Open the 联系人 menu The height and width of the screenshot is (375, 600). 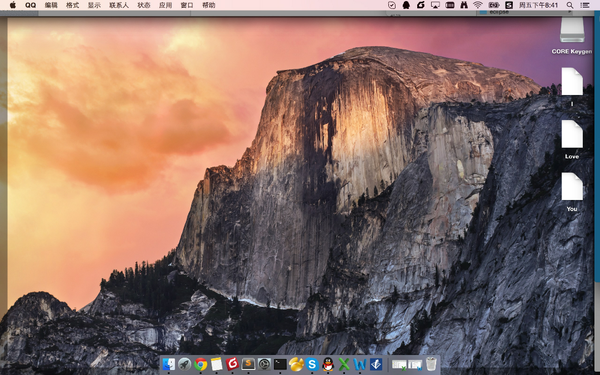119,5
